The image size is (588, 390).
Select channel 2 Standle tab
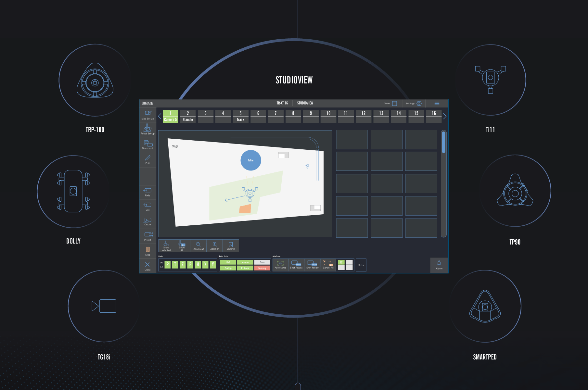click(x=188, y=116)
